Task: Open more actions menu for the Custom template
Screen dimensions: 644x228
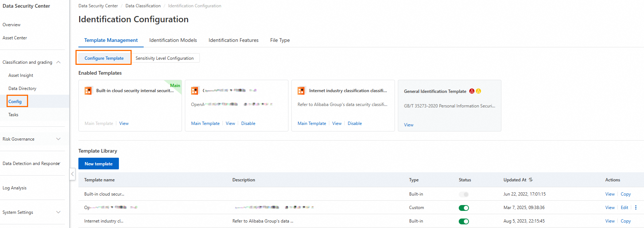Action: pyautogui.click(x=636, y=208)
